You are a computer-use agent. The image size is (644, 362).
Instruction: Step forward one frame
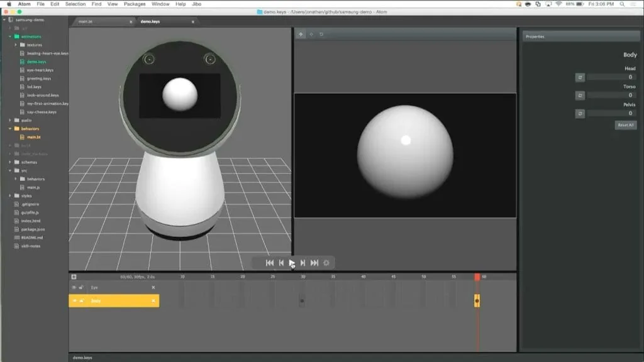point(303,263)
